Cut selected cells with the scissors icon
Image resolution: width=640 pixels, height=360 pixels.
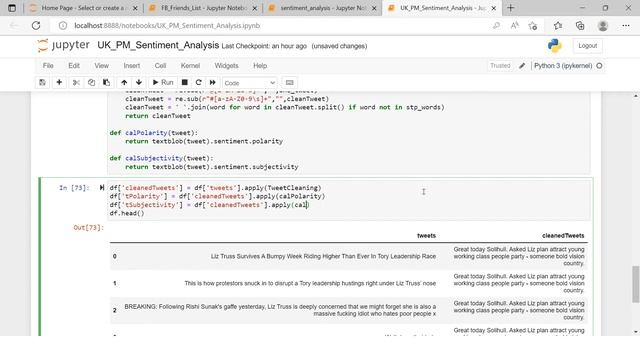(76, 82)
